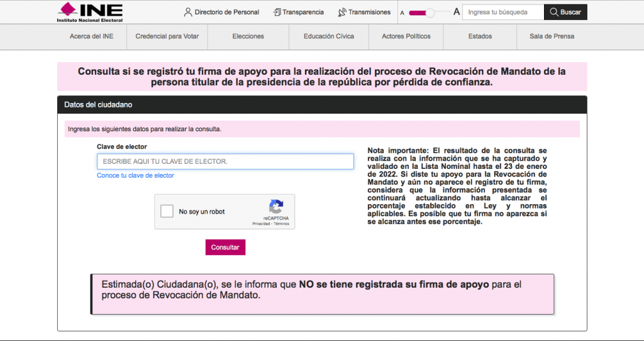Expand the Elecciones menu
Image resolution: width=644 pixels, height=341 pixels.
[248, 36]
